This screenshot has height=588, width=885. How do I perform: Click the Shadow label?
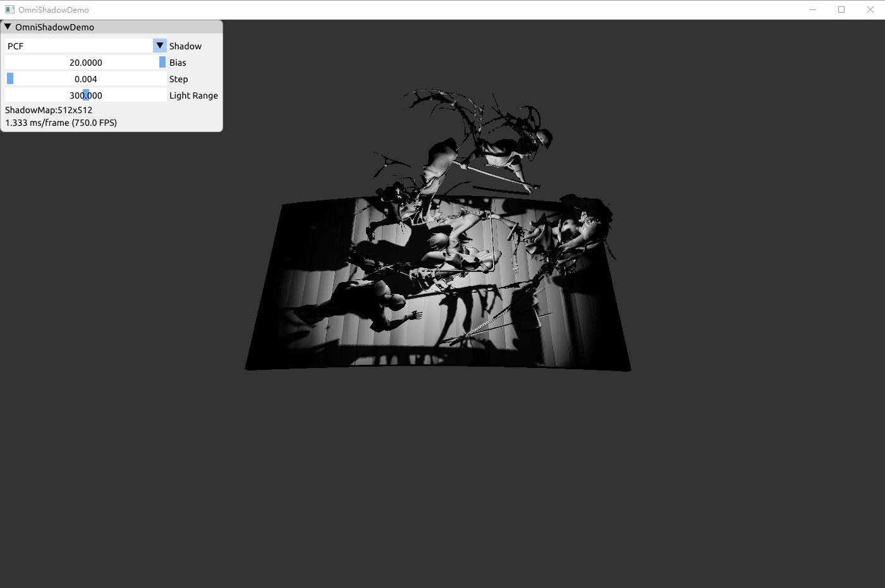coord(185,46)
